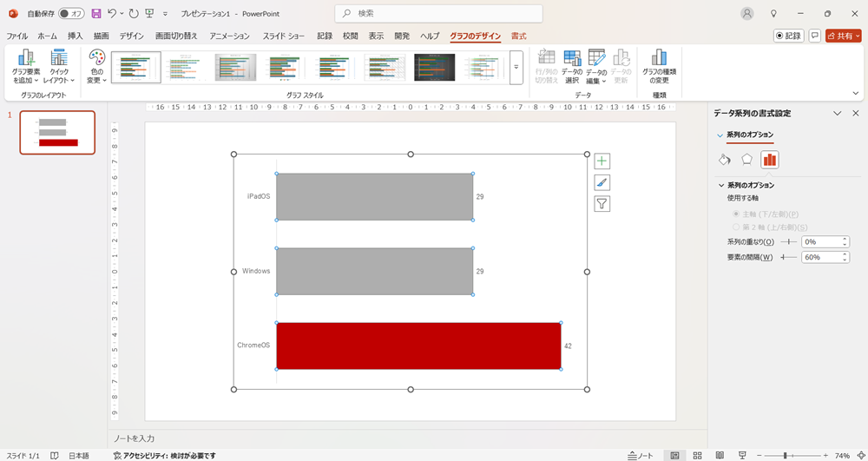This screenshot has width=868, height=461.
Task: Click データの選択 icon
Action: coord(572,66)
